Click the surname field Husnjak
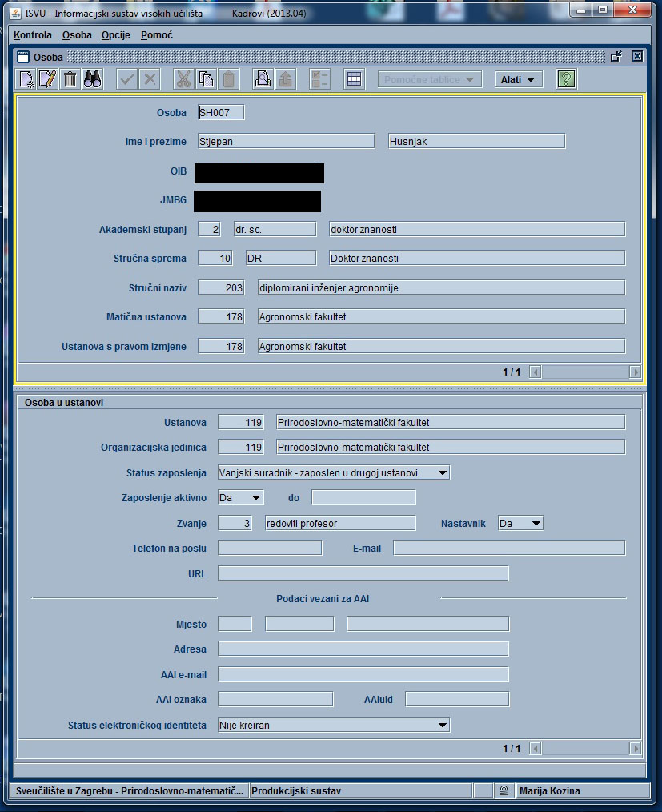 click(x=477, y=142)
